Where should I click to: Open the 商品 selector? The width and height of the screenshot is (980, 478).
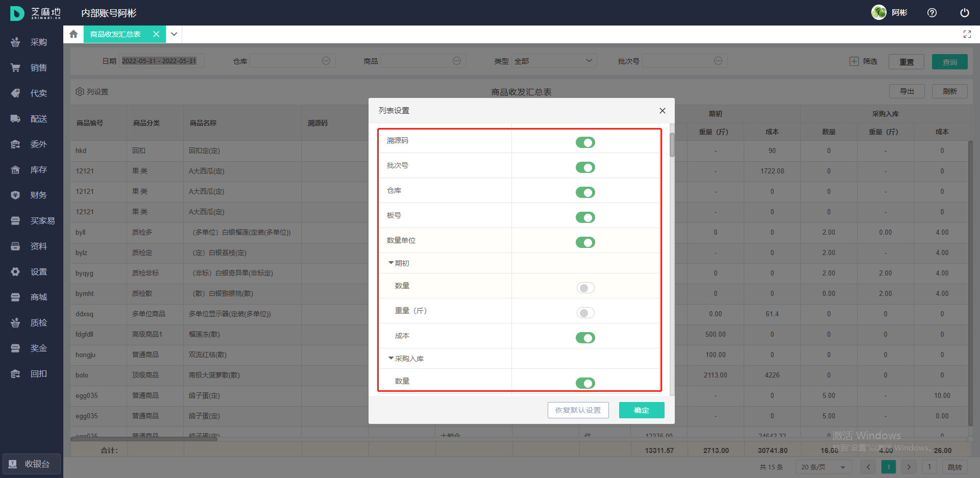point(423,61)
